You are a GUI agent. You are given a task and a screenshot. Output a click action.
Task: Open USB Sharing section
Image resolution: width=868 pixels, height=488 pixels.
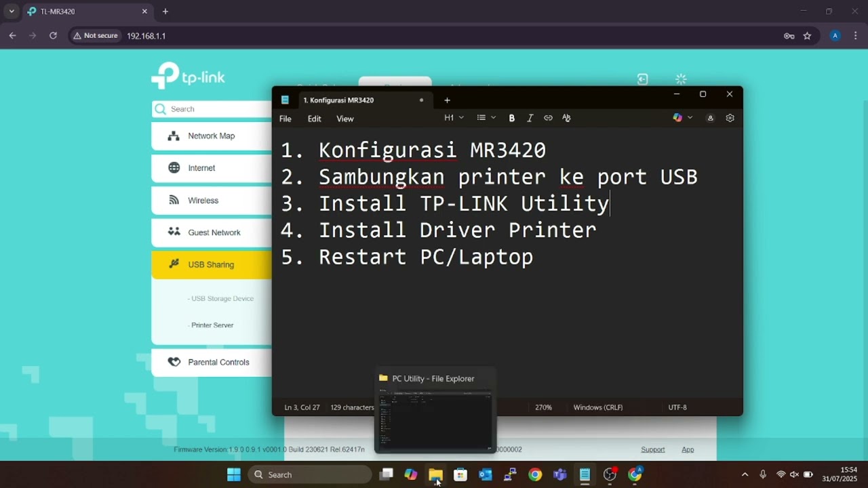coord(212,264)
